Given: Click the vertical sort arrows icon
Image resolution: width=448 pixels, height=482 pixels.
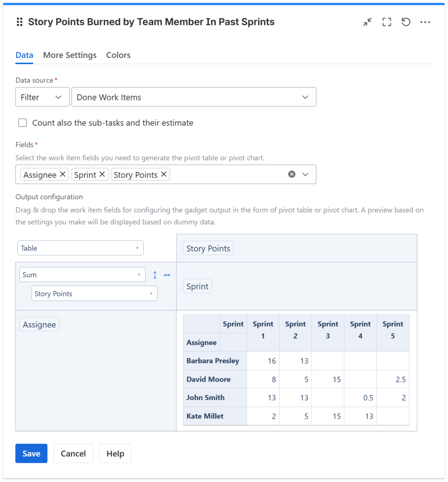Looking at the screenshot, I should click(x=155, y=275).
